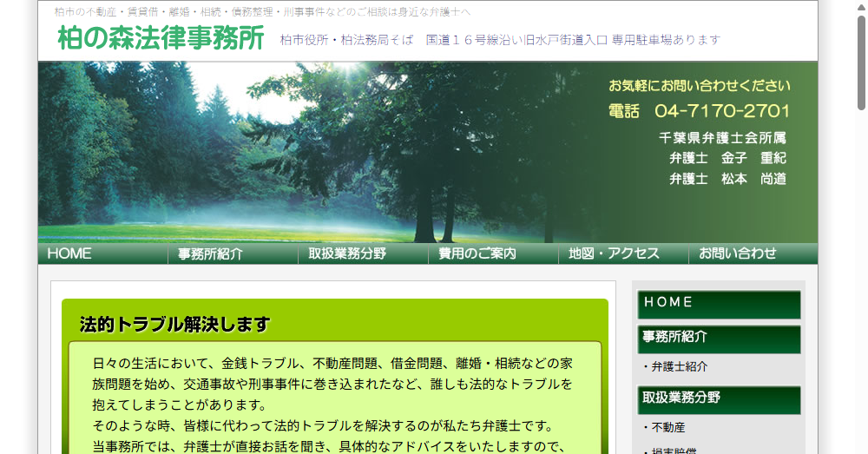The image size is (868, 454).
Task: Click the phone number 04-7170-2701
Action: 721,111
